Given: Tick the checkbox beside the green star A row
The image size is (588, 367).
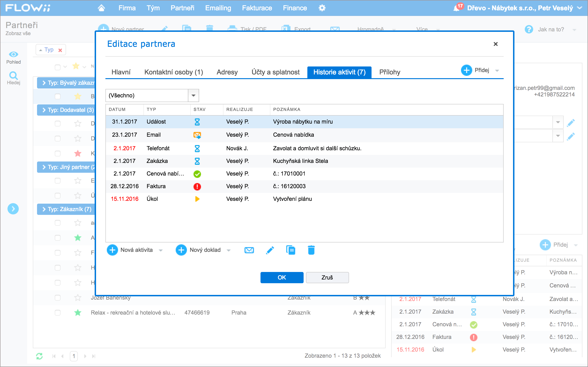Looking at the screenshot, I should pyautogui.click(x=58, y=238).
